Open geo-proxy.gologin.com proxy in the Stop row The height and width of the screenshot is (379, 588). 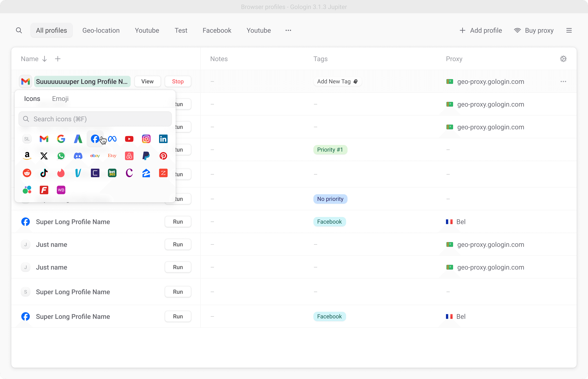point(485,81)
